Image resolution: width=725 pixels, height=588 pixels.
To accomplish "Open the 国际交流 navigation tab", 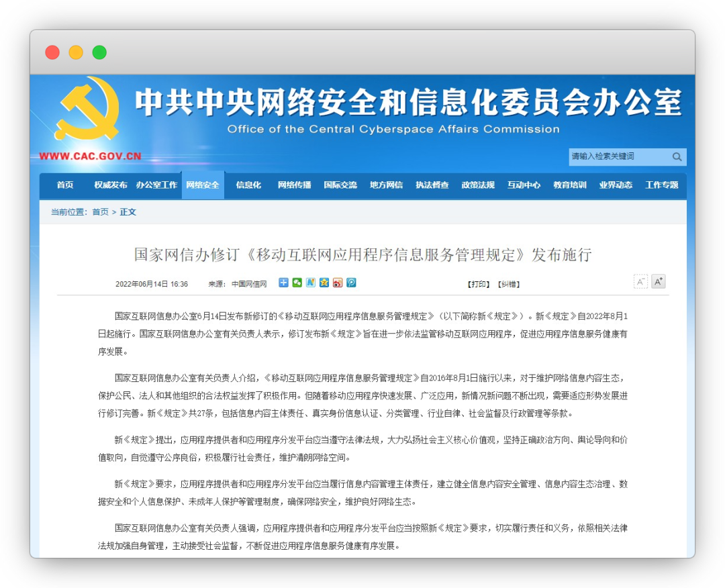I will tap(340, 185).
